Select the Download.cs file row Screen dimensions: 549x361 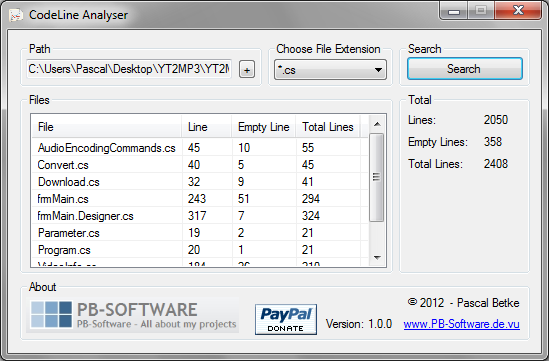200,182
